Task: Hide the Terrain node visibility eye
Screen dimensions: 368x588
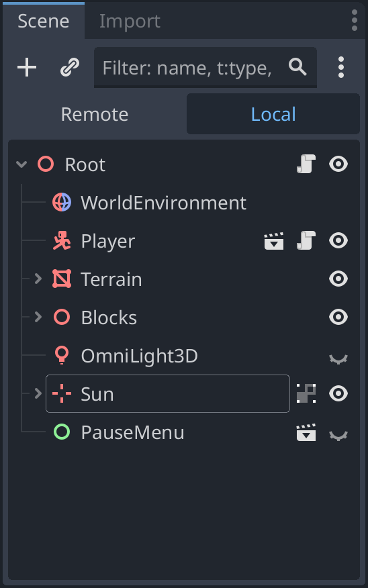Action: click(338, 279)
